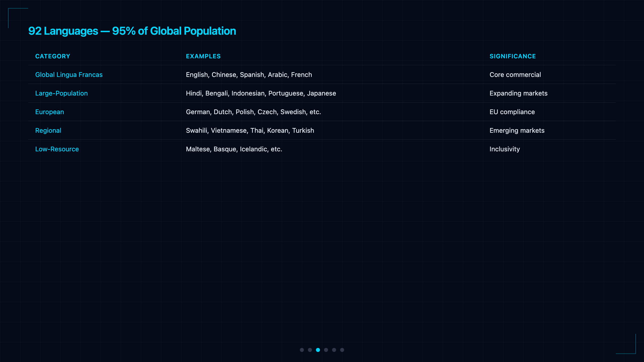This screenshot has height=362, width=644.
Task: Click the Maltese, Basque, Icelandic cell
Action: (234, 149)
